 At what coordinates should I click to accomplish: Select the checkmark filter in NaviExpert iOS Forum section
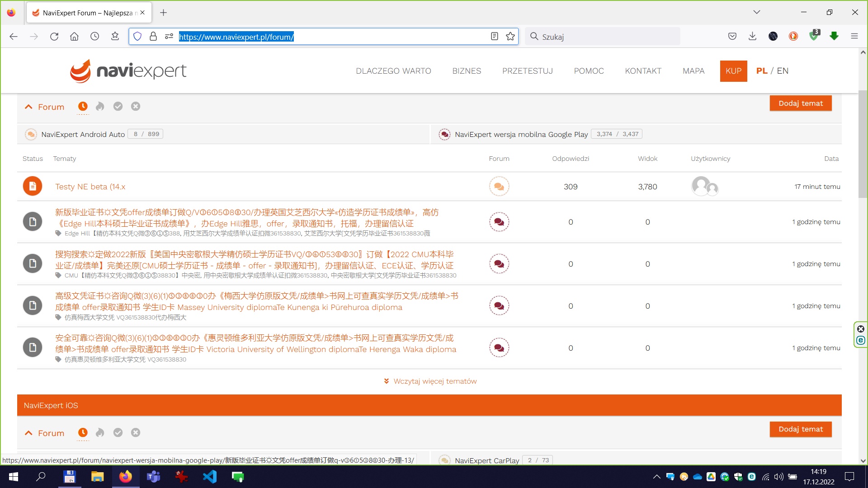click(x=118, y=432)
